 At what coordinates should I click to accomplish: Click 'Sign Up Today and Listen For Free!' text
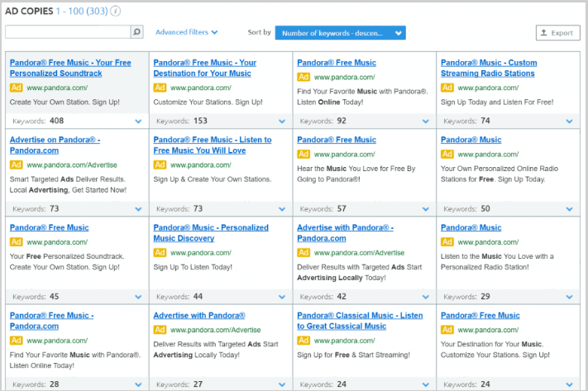coord(497,102)
